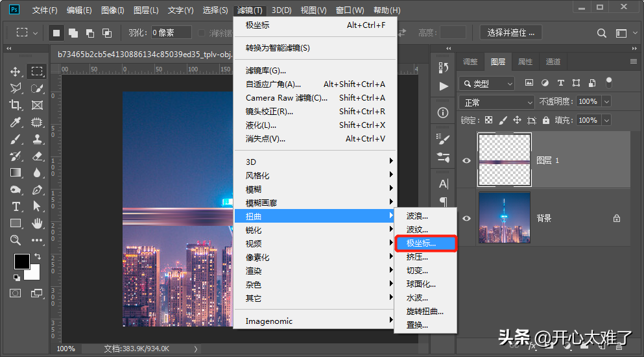Open the Info panel icon
This screenshot has width=644, height=357.
pos(443,113)
